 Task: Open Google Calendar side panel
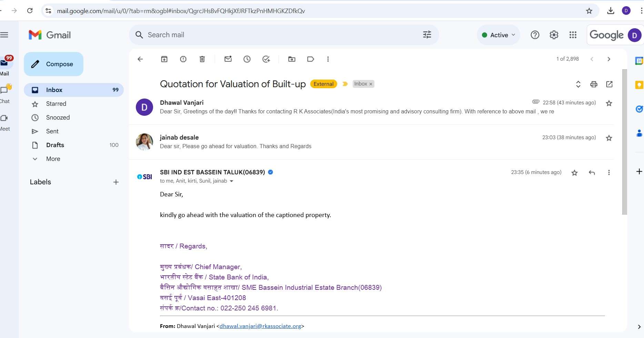coord(639,61)
